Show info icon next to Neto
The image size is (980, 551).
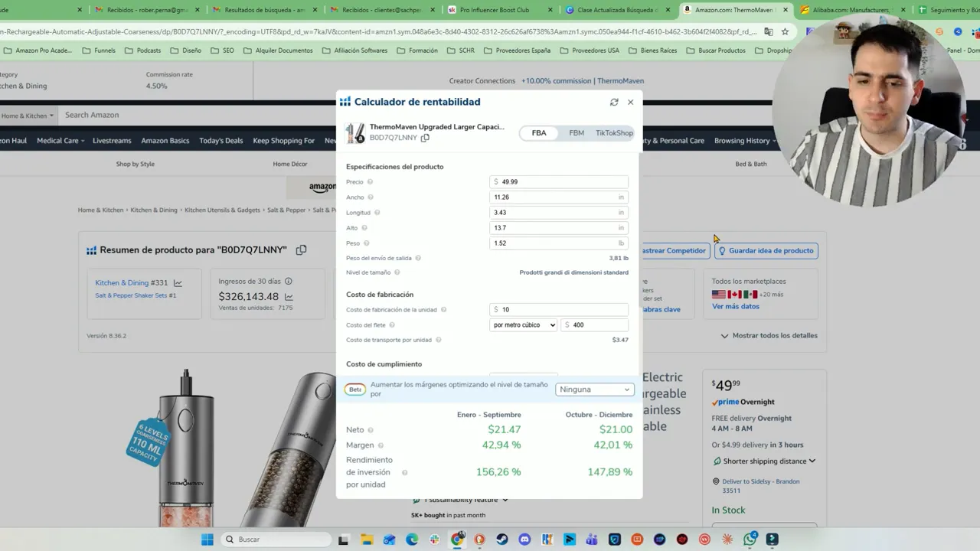[x=371, y=430]
